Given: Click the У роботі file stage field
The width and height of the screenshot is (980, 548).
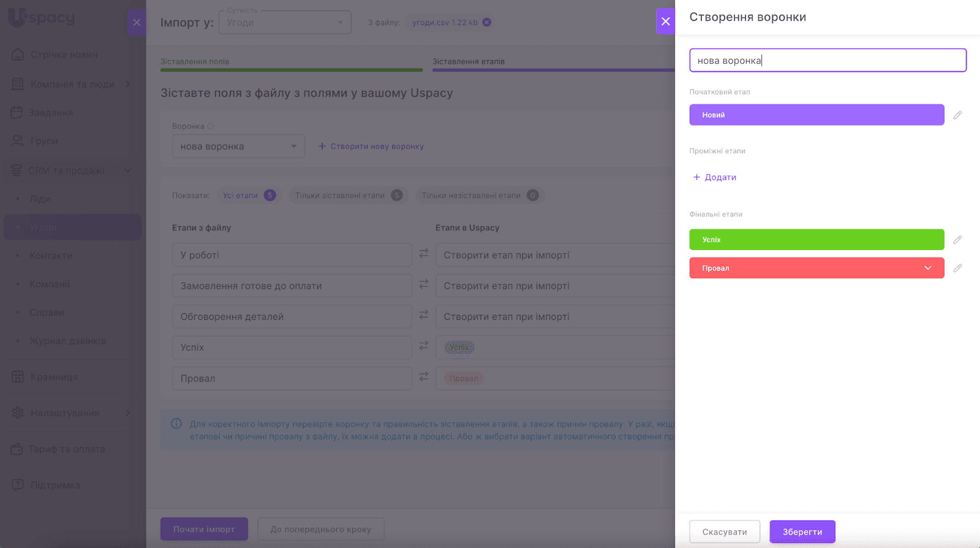Looking at the screenshot, I should click(292, 255).
